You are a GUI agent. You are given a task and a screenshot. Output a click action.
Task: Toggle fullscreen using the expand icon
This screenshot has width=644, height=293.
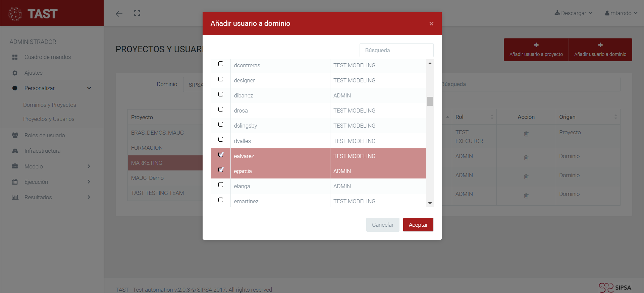(137, 13)
